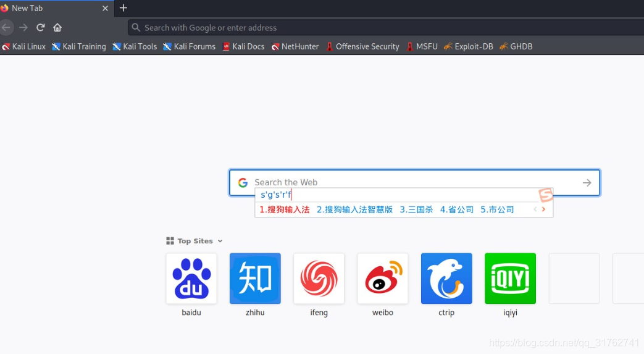
Task: Open a new tab with plus button
Action: [123, 8]
